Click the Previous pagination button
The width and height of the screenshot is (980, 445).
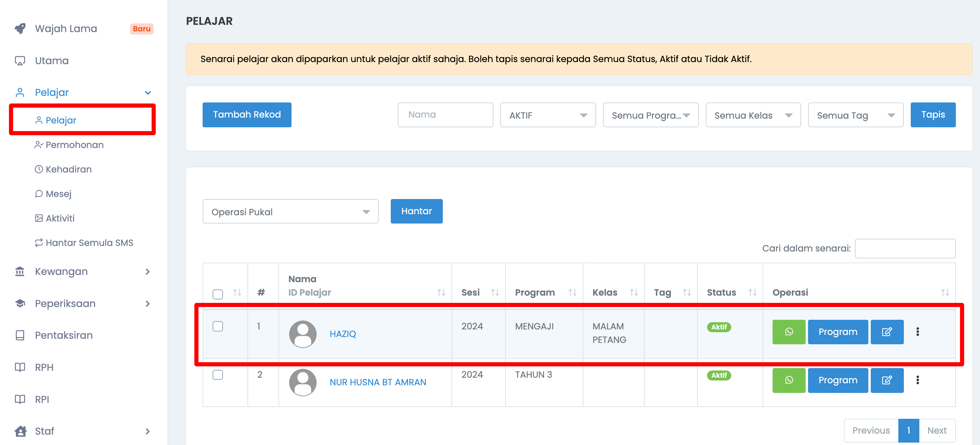click(871, 431)
